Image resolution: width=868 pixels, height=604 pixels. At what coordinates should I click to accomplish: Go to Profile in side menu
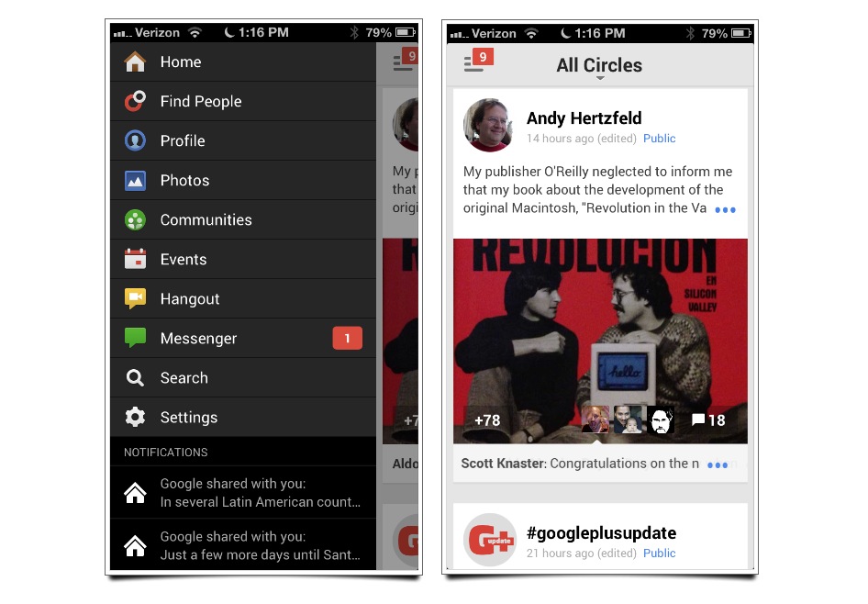(x=243, y=140)
